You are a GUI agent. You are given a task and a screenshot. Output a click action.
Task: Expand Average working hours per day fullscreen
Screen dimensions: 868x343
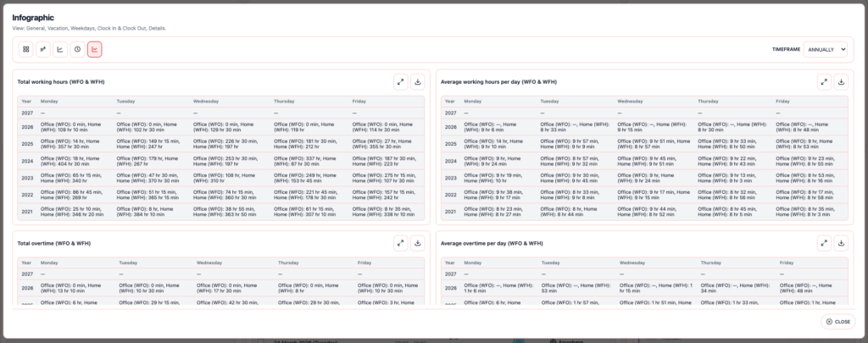point(824,82)
